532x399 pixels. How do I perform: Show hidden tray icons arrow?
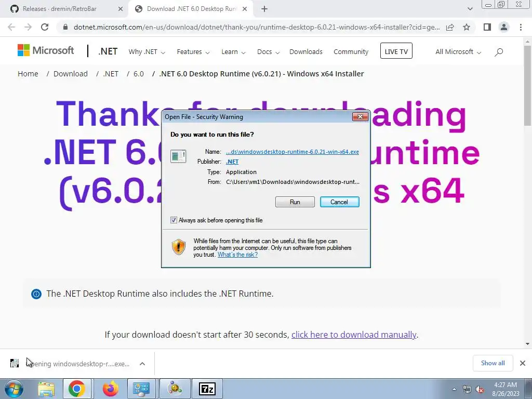[x=454, y=389]
